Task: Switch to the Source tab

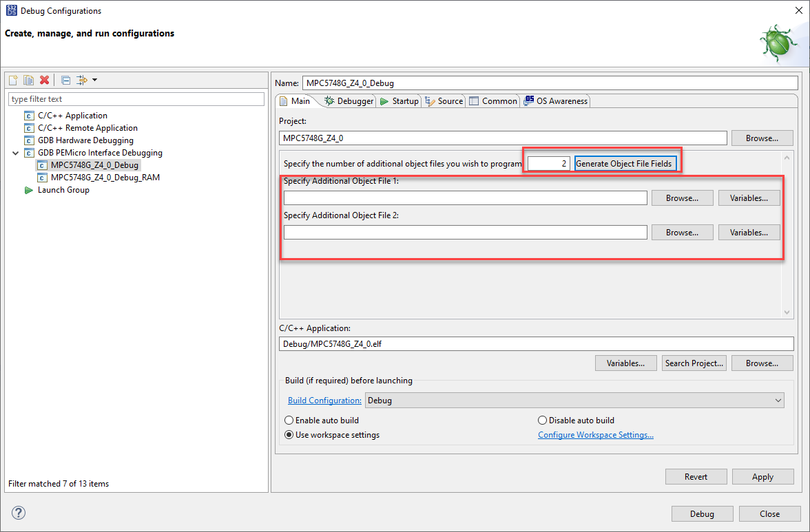Action: coord(444,101)
